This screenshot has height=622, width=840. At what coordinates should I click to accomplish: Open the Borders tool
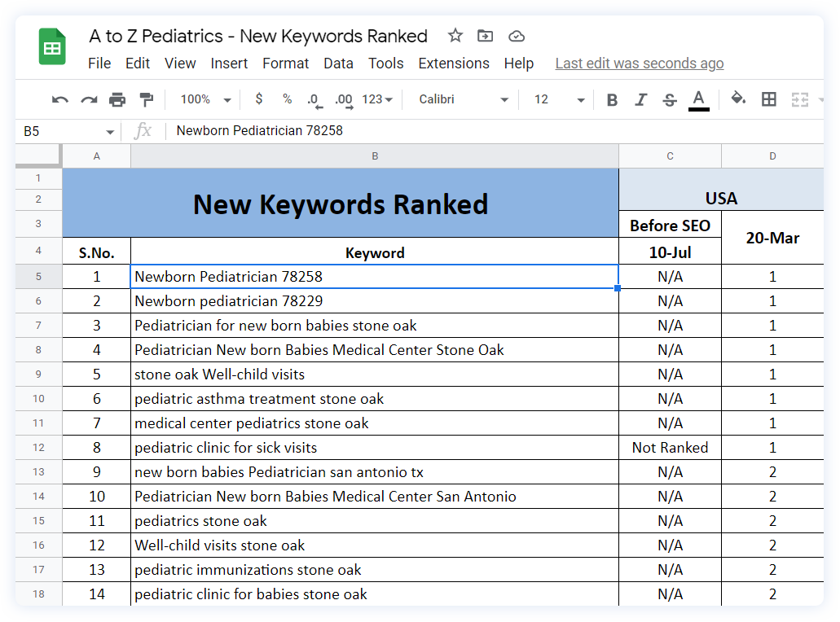coord(767,99)
